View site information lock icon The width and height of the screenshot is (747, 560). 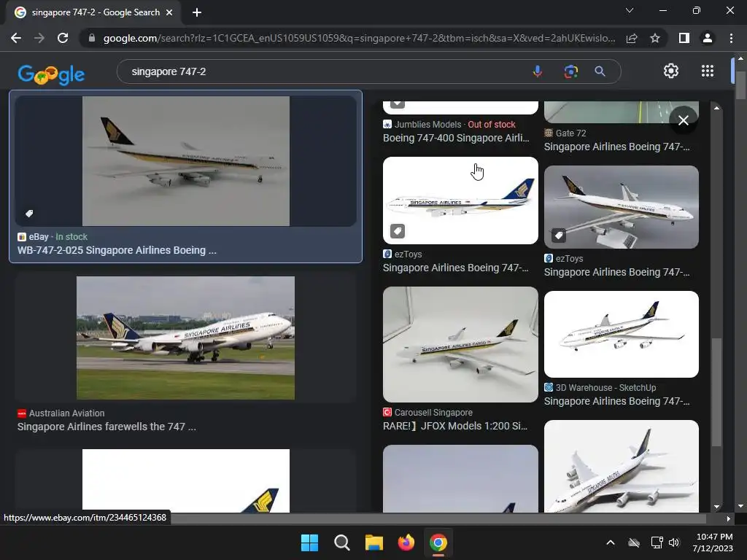91,38
